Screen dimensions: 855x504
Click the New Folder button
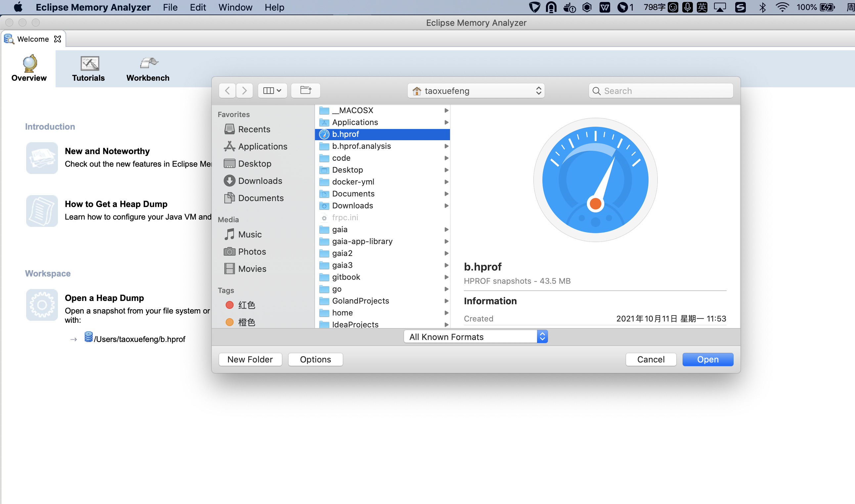click(x=250, y=359)
